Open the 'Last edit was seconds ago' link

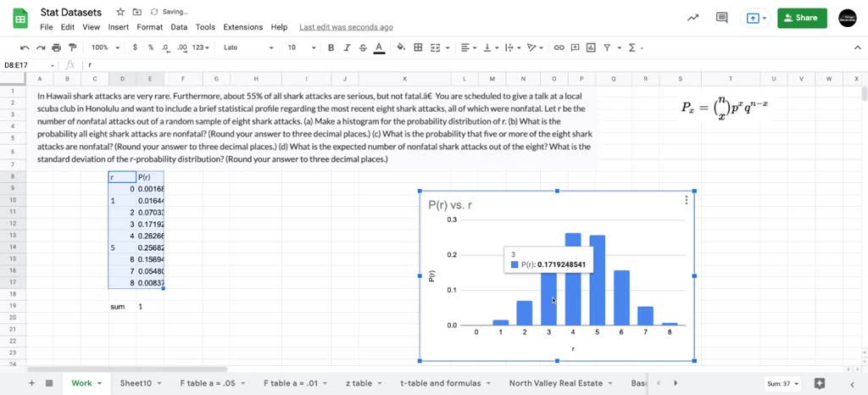click(346, 27)
